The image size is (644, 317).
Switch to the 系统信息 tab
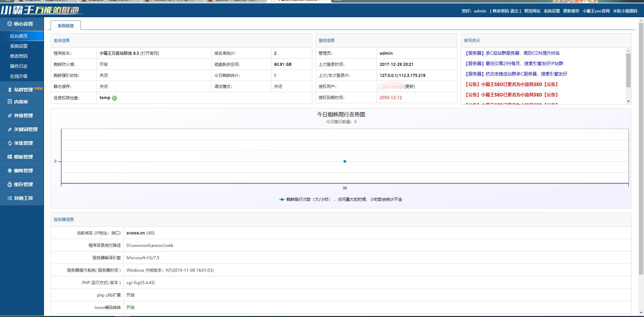click(x=66, y=26)
